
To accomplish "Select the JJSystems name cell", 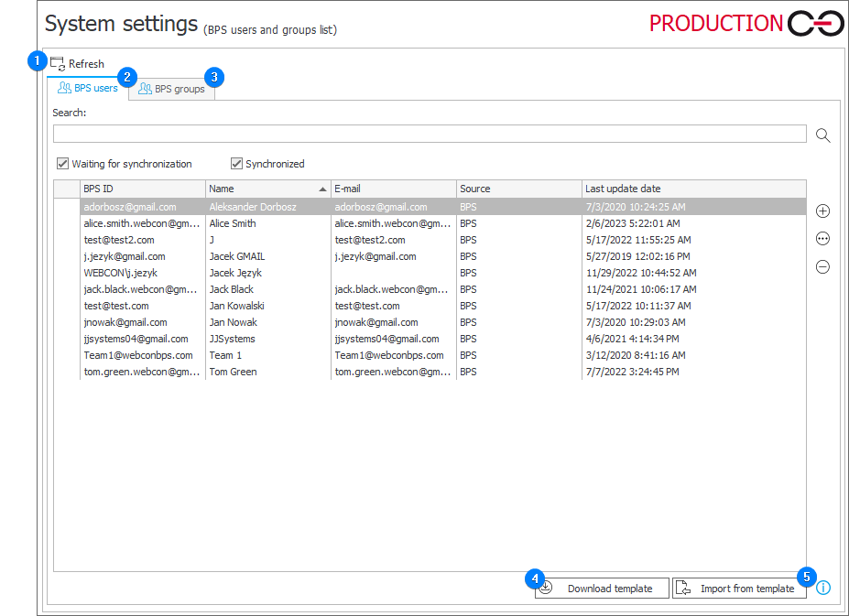I will pos(232,339).
